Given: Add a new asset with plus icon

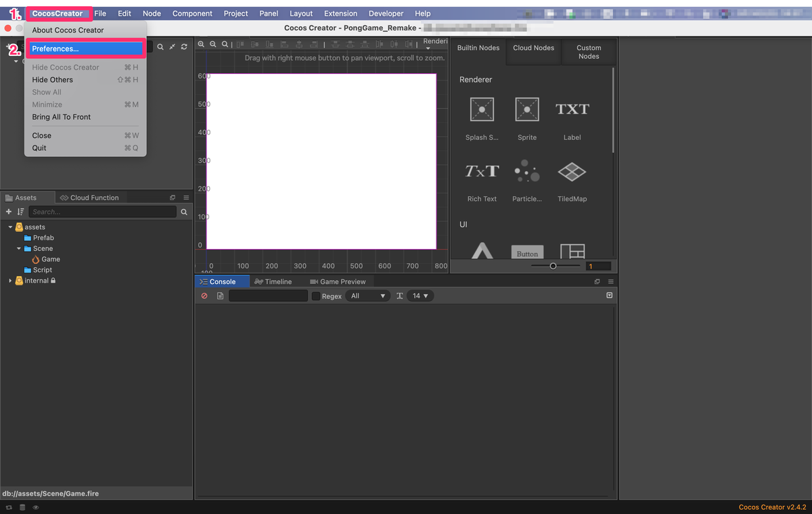Looking at the screenshot, I should click(9, 212).
